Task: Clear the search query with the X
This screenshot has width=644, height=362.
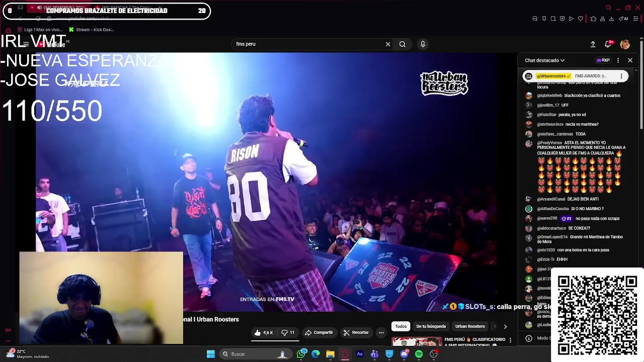Action: coord(388,44)
